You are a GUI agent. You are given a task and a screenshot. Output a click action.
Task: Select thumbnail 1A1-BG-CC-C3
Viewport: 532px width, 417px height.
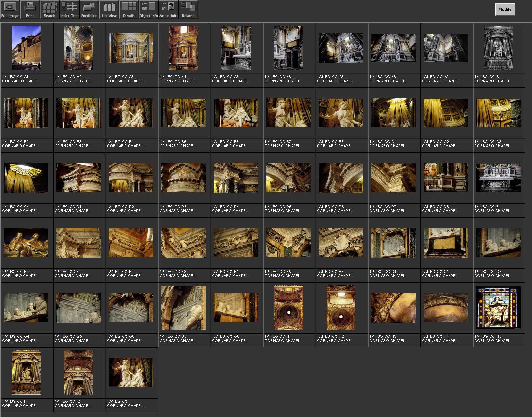coord(498,113)
